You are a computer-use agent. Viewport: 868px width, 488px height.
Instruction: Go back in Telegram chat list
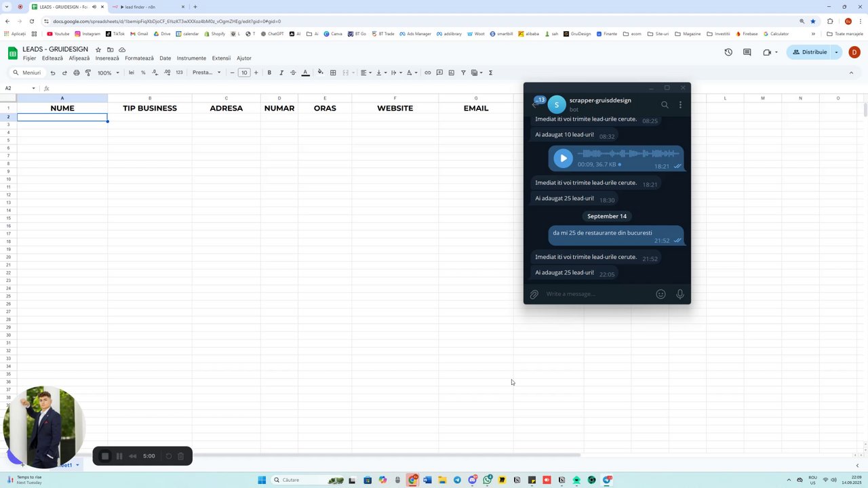tap(534, 104)
